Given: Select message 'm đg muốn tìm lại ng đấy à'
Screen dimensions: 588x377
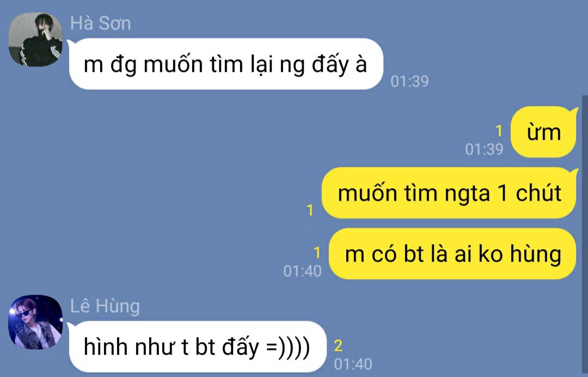Looking at the screenshot, I should click(x=226, y=64).
